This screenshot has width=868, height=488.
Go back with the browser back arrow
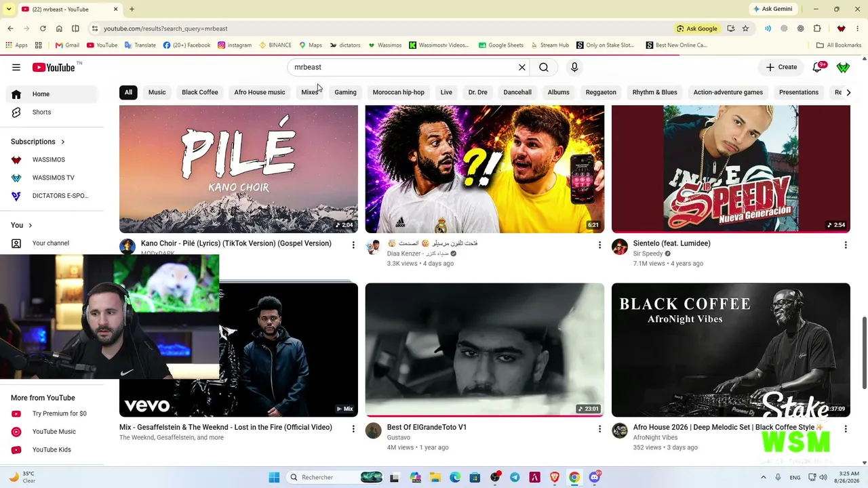point(10,28)
